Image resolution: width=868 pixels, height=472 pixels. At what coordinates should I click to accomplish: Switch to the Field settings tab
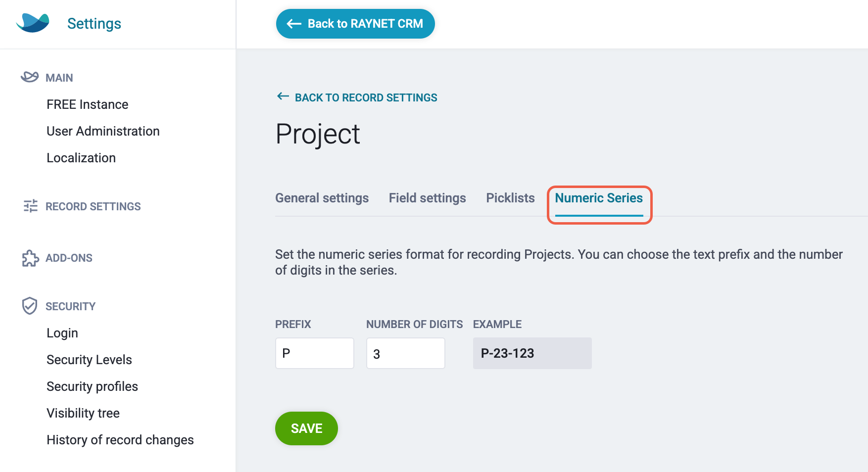pos(427,198)
